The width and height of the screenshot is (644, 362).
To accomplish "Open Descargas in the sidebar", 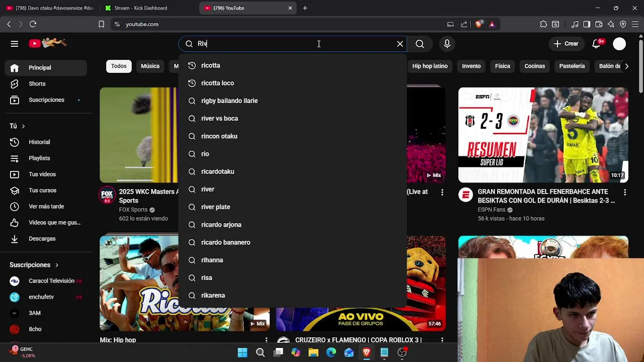I will (46, 238).
